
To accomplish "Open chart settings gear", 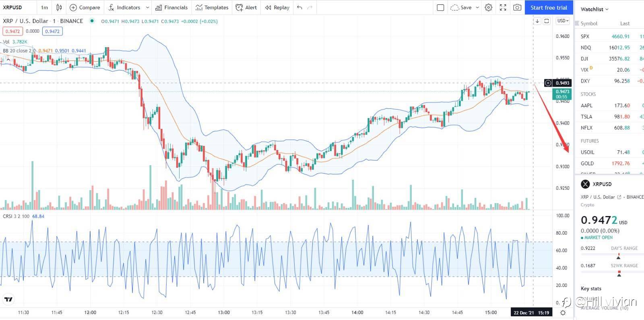I will point(488,7).
